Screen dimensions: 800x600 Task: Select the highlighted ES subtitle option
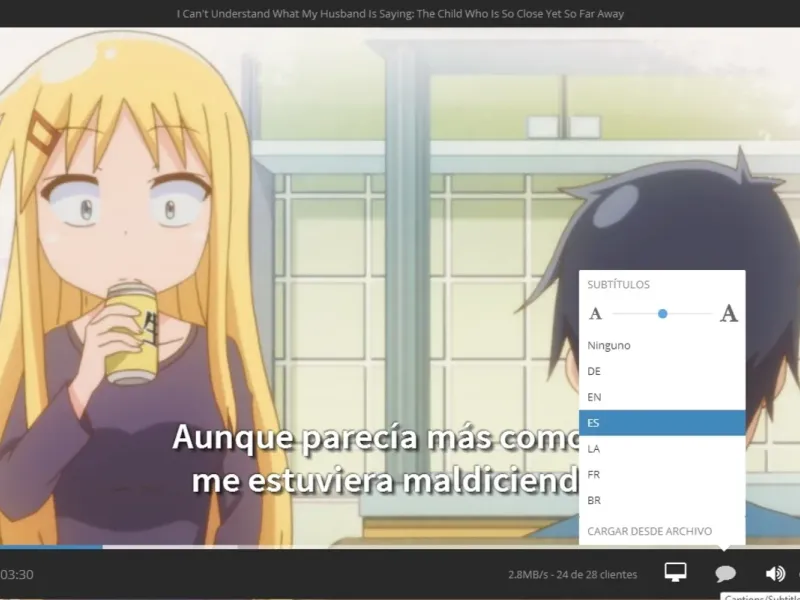(x=662, y=423)
